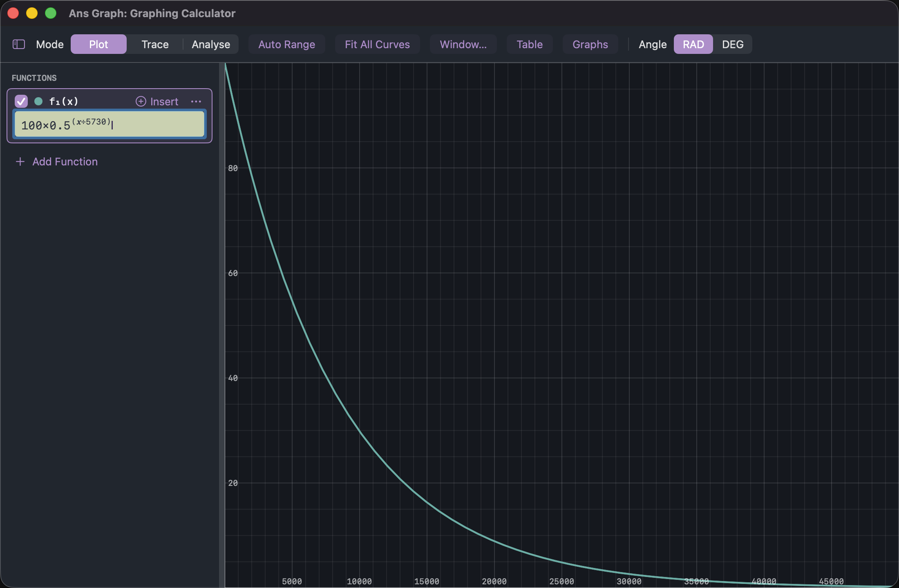Open the Table view
The width and height of the screenshot is (899, 588).
coord(530,44)
